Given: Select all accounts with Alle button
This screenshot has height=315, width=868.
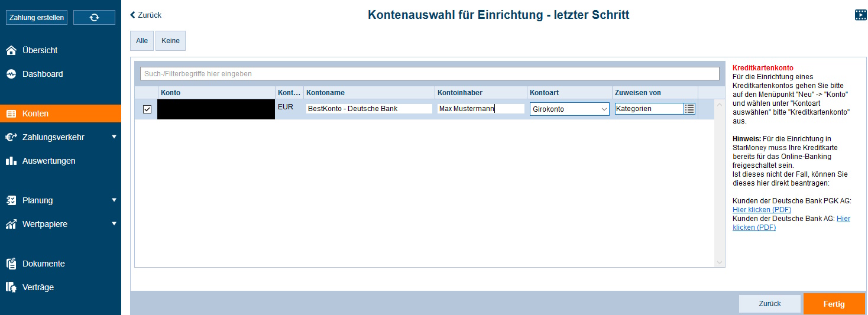Looking at the screenshot, I should click(142, 41).
